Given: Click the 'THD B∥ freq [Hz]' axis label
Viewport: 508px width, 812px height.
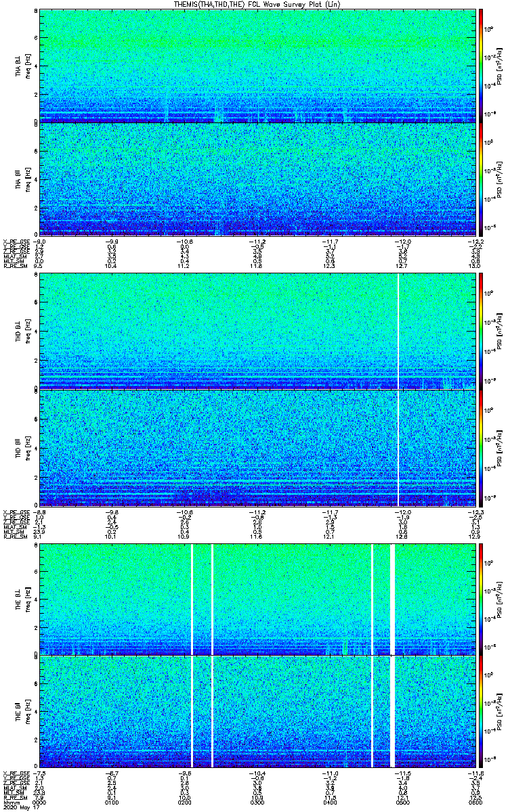Looking at the screenshot, I should point(22,448).
